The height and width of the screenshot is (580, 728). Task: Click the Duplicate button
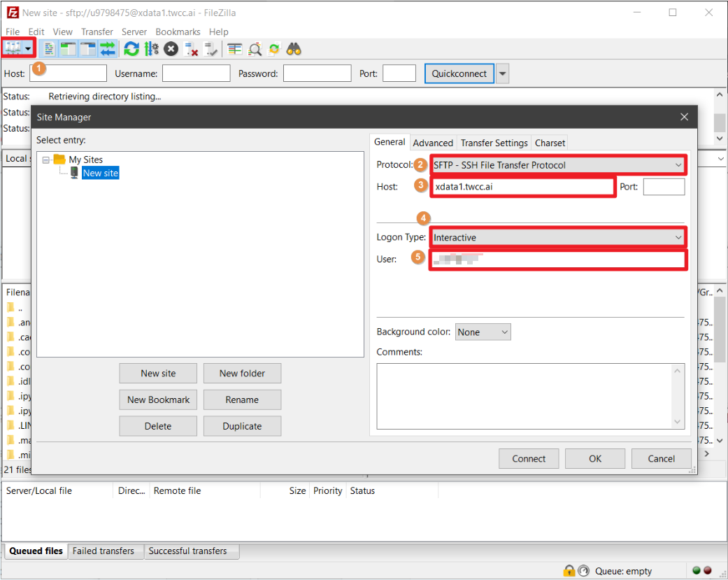[x=242, y=426]
